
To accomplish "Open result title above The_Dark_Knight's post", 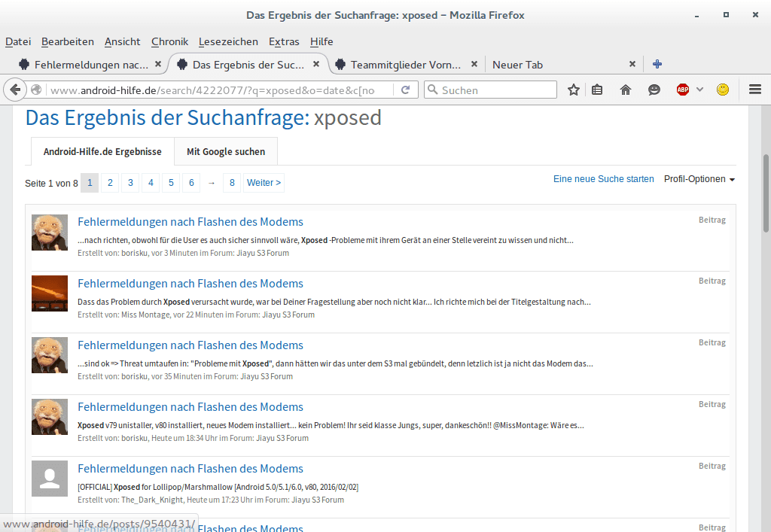I will [x=190, y=469].
